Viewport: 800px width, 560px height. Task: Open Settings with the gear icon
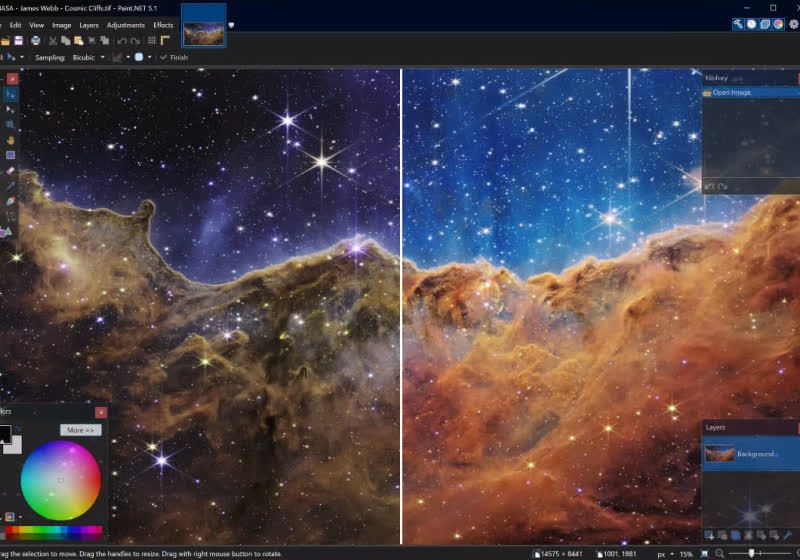pyautogui.click(x=794, y=24)
